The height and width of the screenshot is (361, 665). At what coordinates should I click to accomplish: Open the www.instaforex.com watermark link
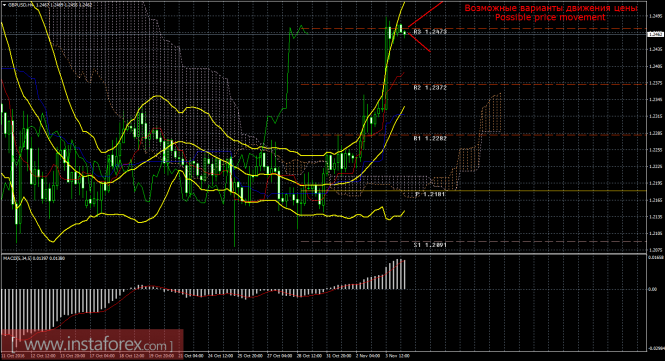click(x=92, y=344)
